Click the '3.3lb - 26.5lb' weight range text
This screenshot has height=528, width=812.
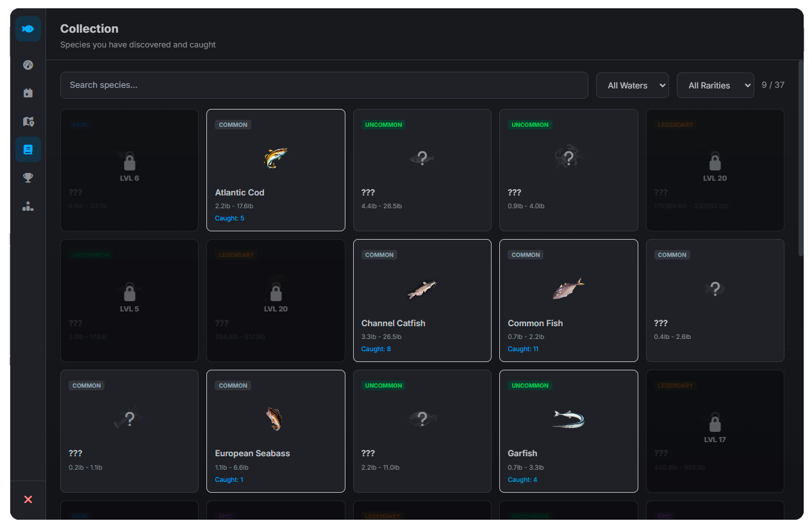pos(381,337)
